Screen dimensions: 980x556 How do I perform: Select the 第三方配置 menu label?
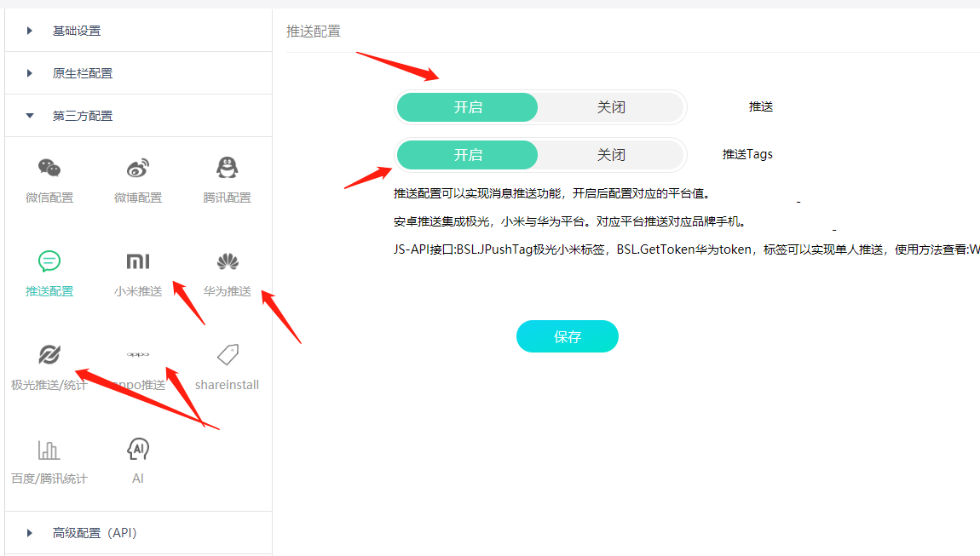83,116
